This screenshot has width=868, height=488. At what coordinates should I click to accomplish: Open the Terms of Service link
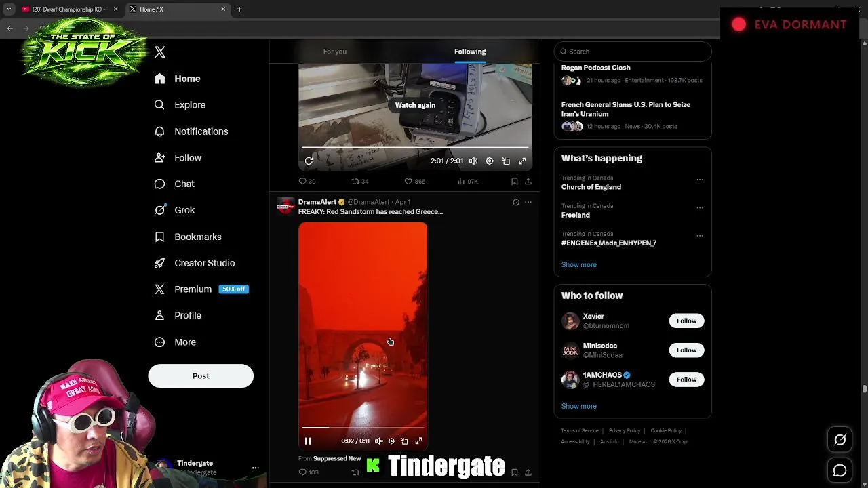click(x=580, y=430)
